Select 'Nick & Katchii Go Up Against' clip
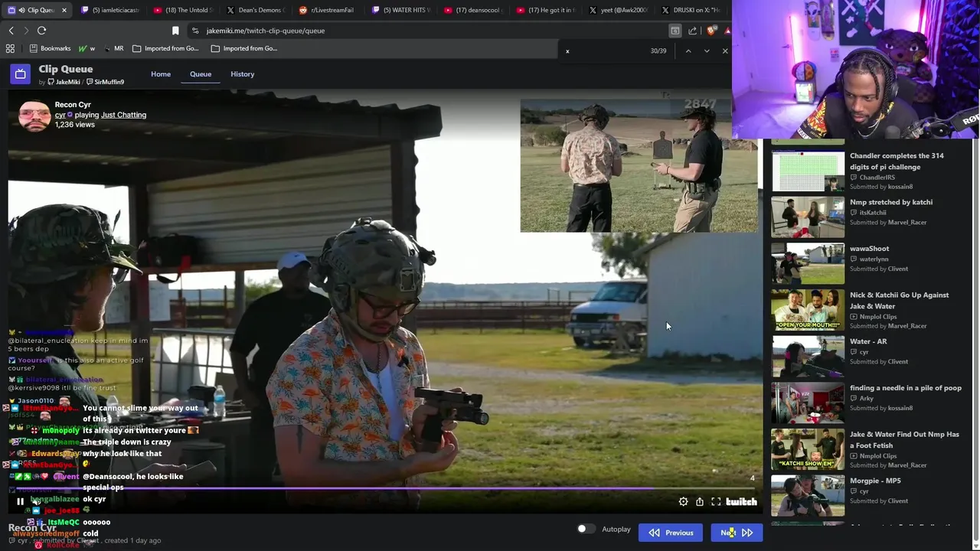980x551 pixels. click(867, 310)
